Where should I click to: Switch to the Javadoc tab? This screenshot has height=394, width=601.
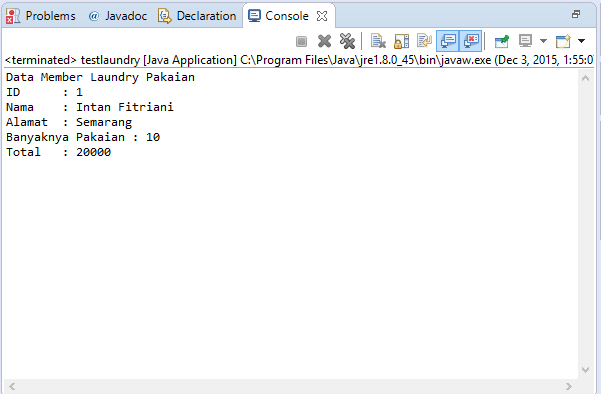pos(118,16)
